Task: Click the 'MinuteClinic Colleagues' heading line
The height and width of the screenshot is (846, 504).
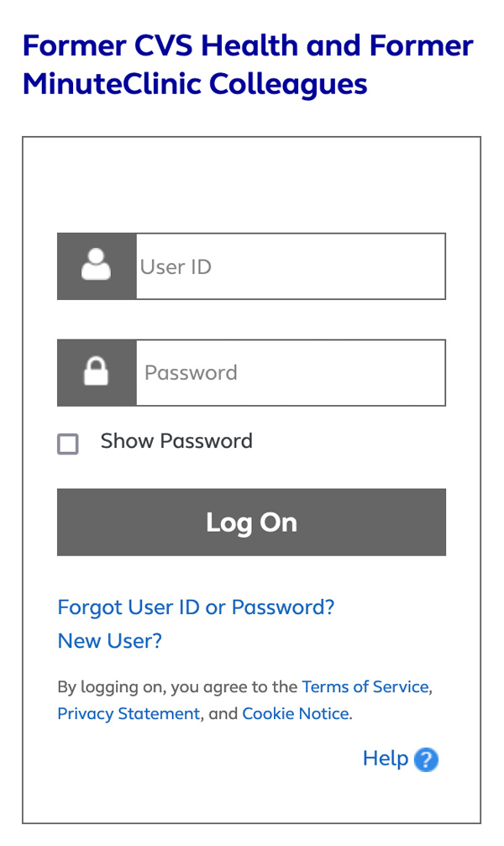Action: [195, 84]
